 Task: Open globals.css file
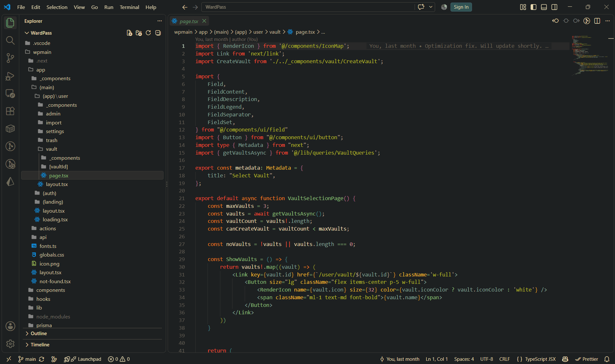click(x=52, y=255)
